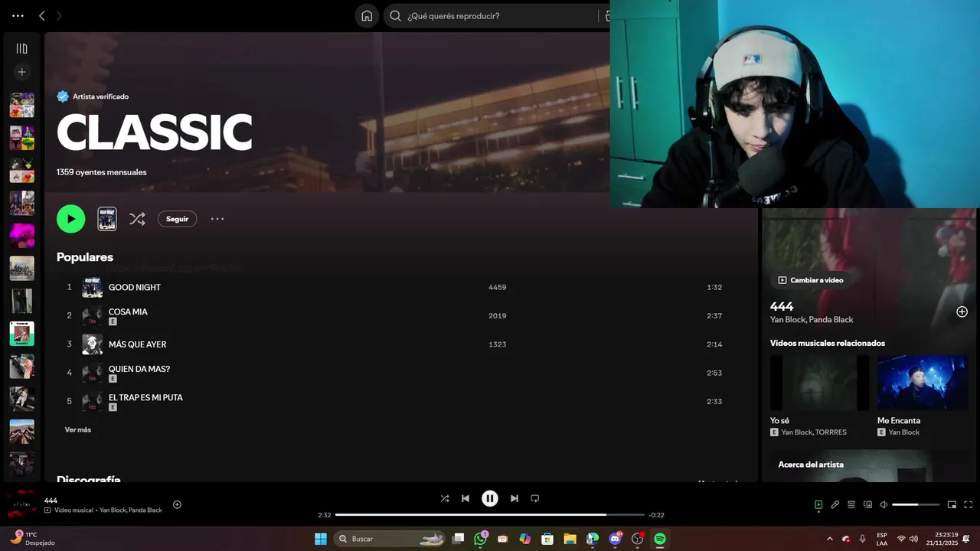Click the taskbar Buscar search box
This screenshot has width=980, height=551.
[x=391, y=539]
